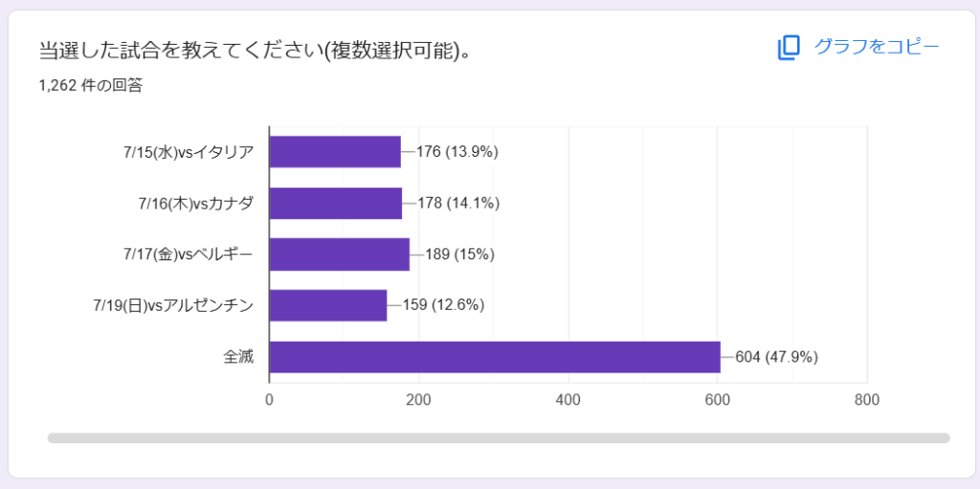This screenshot has width=980, height=489.
Task: Click the グラフをコピー text link
Action: (x=876, y=46)
